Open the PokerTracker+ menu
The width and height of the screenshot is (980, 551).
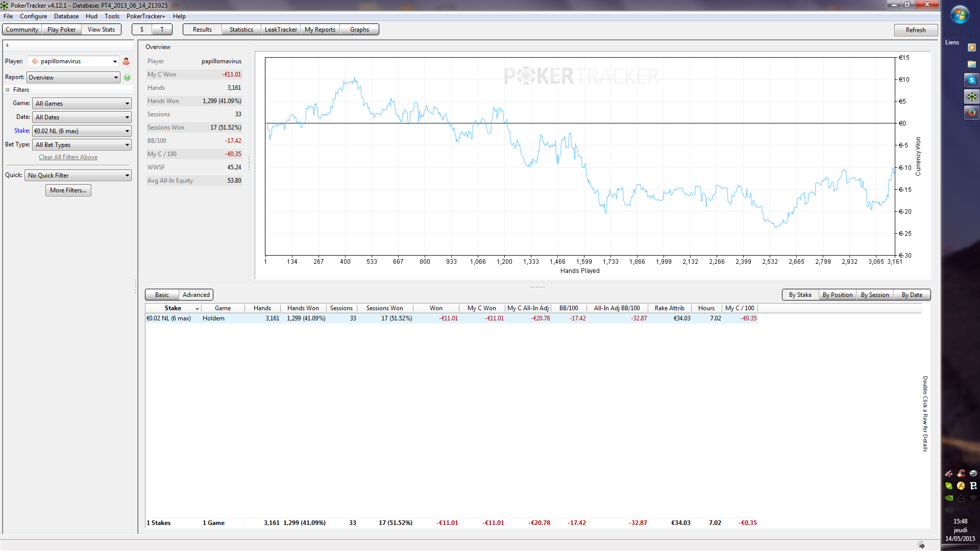tap(145, 16)
